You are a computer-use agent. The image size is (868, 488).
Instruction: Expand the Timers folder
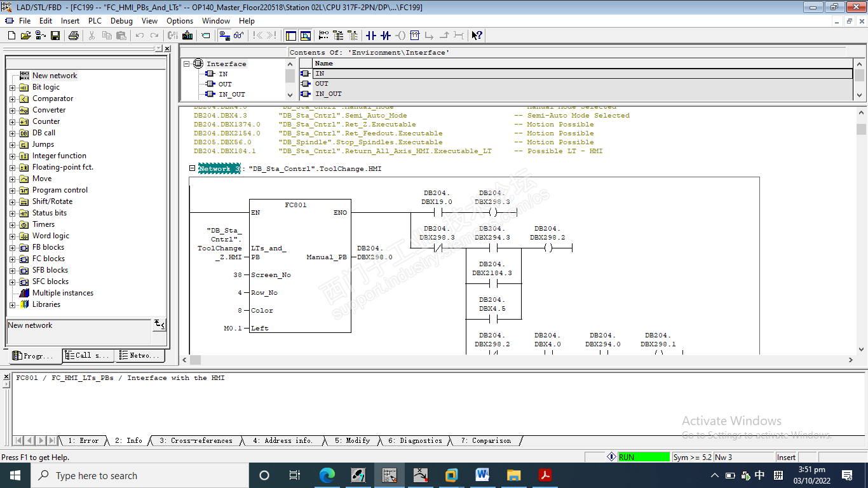(12, 225)
